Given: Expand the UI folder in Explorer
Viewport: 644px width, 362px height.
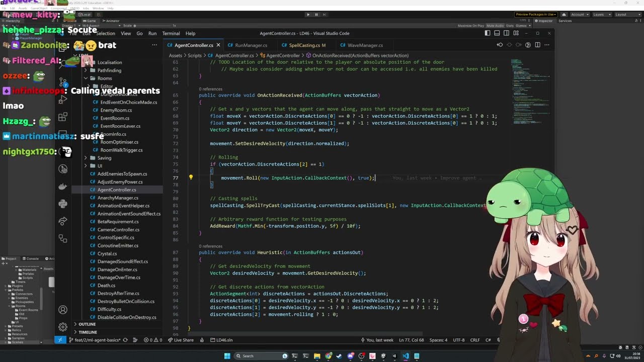Looking at the screenshot, I should coord(100,166).
